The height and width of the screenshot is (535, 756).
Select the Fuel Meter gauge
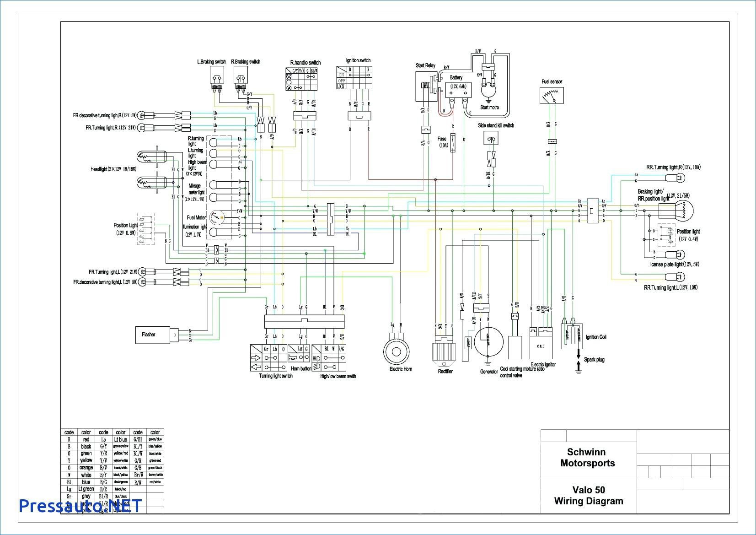click(214, 217)
